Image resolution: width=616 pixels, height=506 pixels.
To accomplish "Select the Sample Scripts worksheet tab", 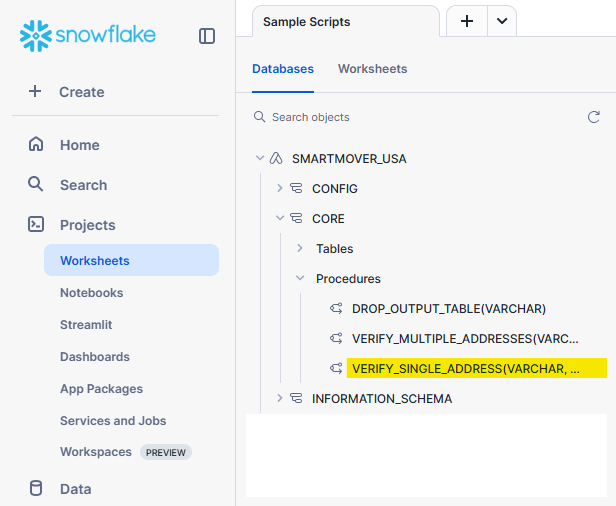I will pos(346,22).
